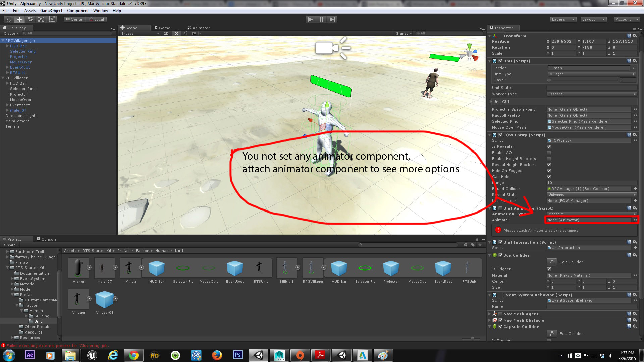Switch to the Game tab
644x362 pixels.
(x=162, y=28)
